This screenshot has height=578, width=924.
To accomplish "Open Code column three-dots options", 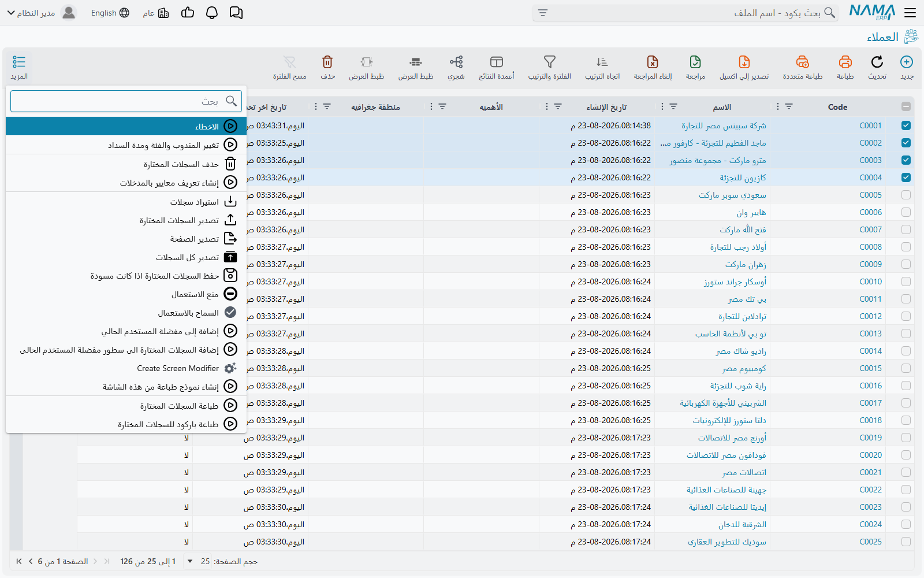I will click(x=778, y=106).
